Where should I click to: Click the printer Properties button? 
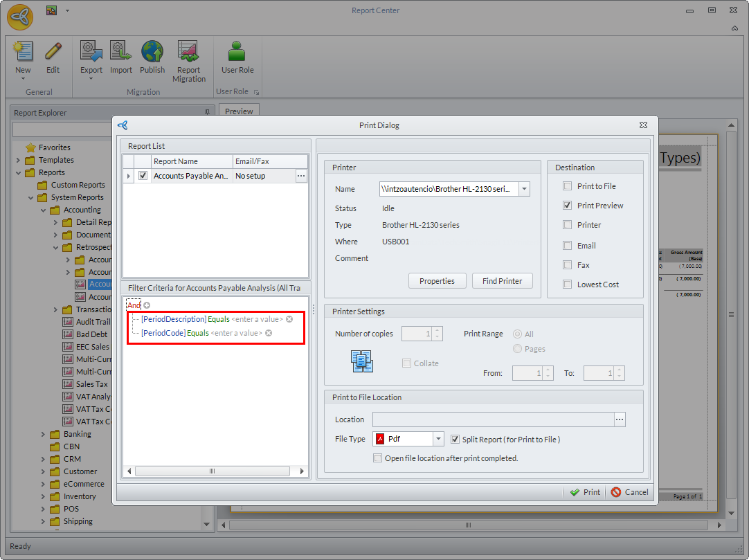point(437,280)
